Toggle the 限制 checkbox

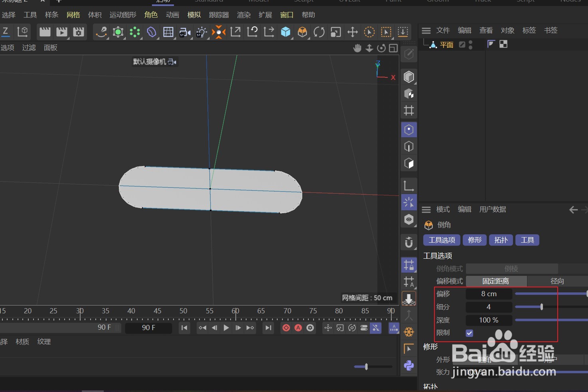470,333
